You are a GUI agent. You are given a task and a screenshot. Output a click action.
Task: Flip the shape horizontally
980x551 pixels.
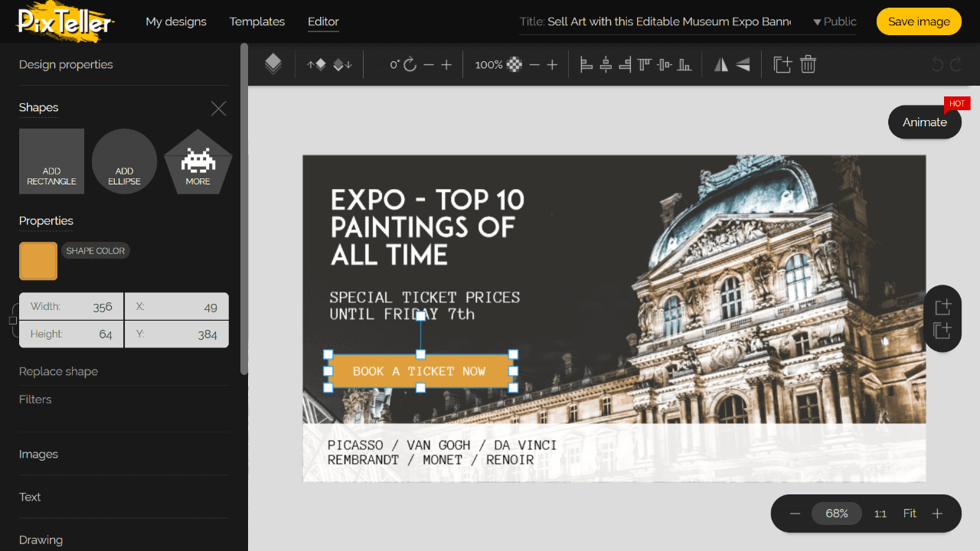click(x=721, y=64)
